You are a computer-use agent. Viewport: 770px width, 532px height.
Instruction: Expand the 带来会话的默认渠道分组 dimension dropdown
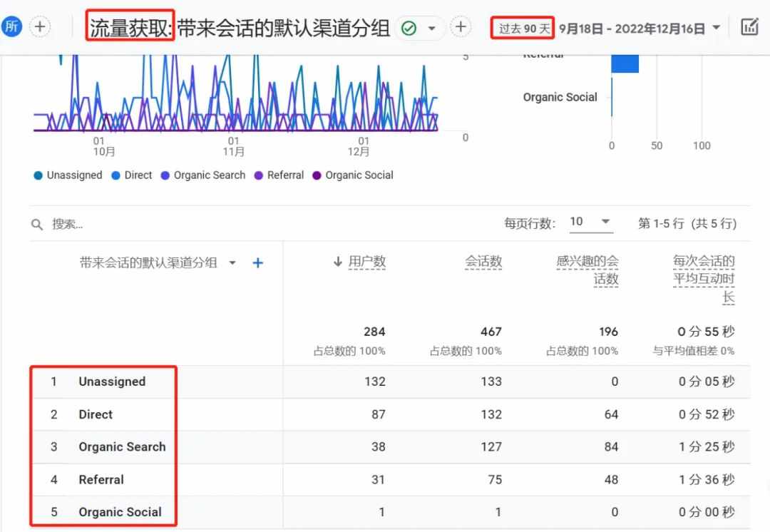(232, 263)
